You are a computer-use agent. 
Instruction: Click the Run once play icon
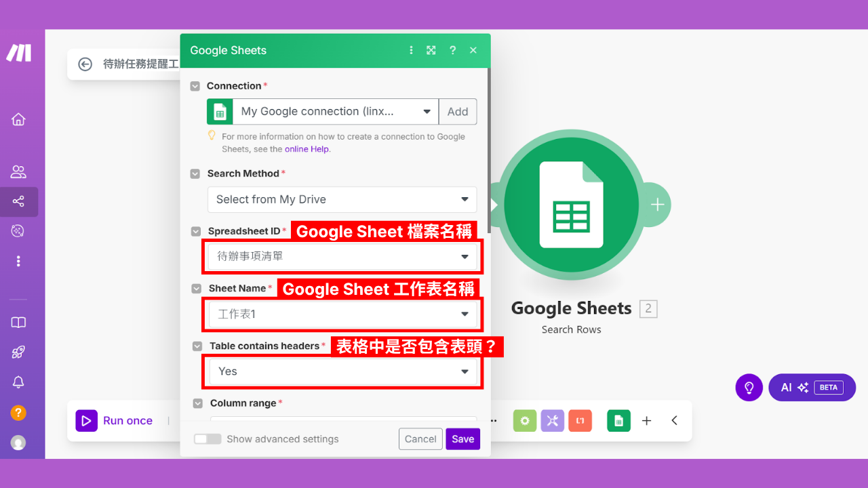86,421
